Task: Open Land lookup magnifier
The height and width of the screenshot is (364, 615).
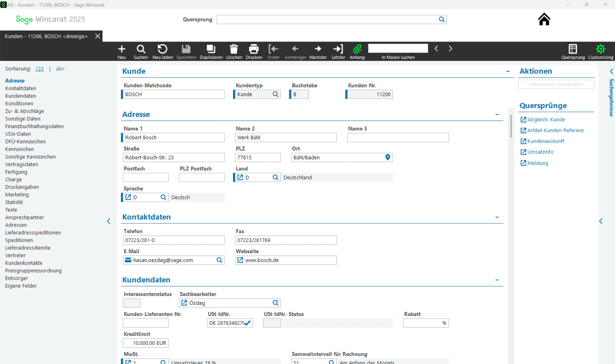Action: click(x=275, y=177)
